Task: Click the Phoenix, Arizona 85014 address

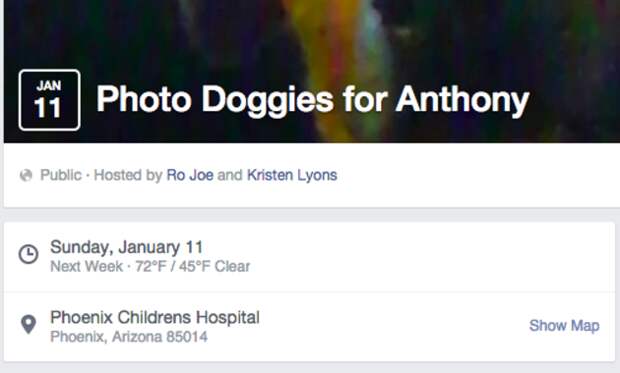Action: (129, 337)
